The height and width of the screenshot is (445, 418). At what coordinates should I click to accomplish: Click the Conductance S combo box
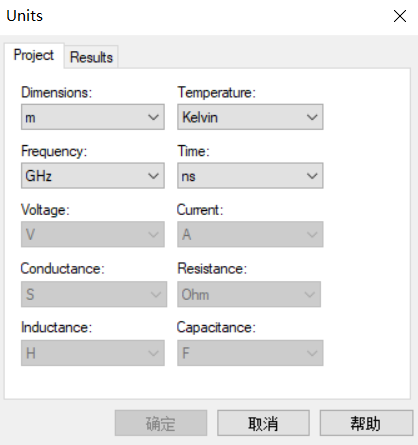pos(94,294)
